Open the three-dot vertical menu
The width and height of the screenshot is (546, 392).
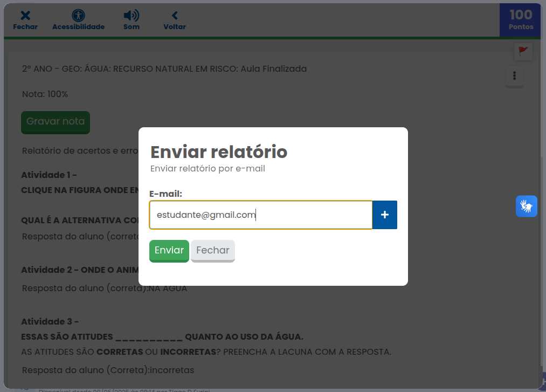pyautogui.click(x=514, y=75)
